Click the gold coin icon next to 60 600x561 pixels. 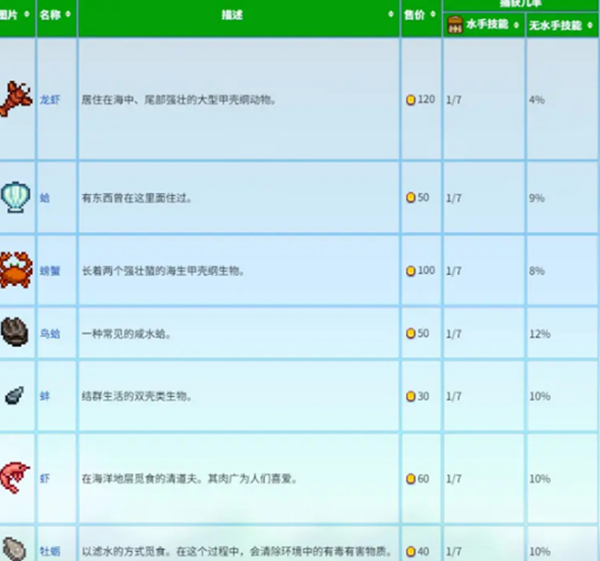pos(411,479)
